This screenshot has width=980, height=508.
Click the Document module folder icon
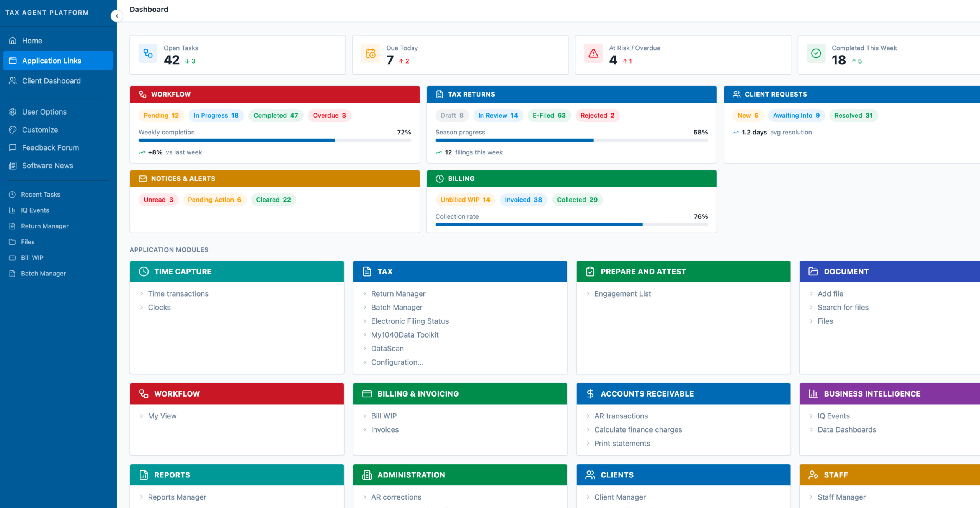pos(813,272)
